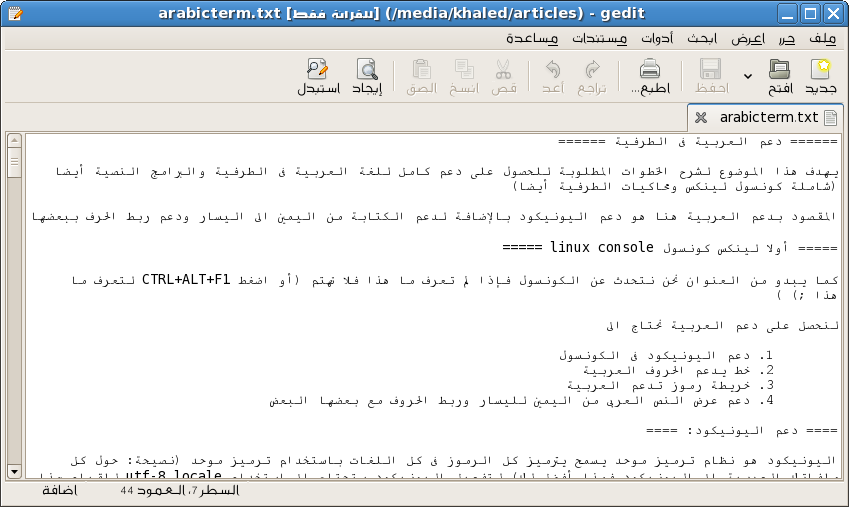Click the vertical scrollbar thumb handle

14,162
